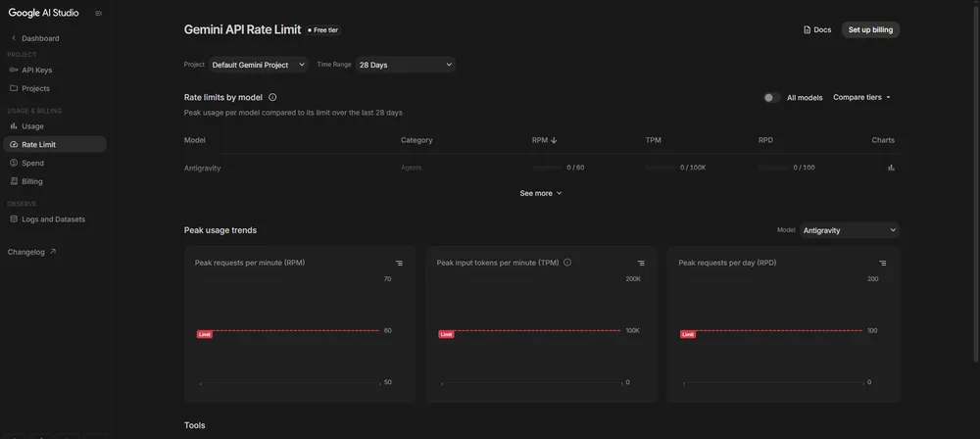Click the info icon next to Rate limits by model
This screenshot has width=980, height=439.
(x=272, y=97)
